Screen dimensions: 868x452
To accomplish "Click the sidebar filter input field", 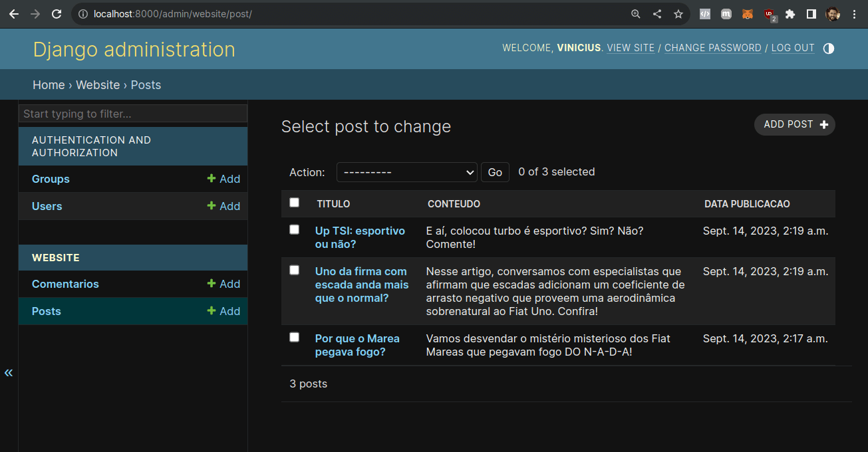I will [133, 114].
